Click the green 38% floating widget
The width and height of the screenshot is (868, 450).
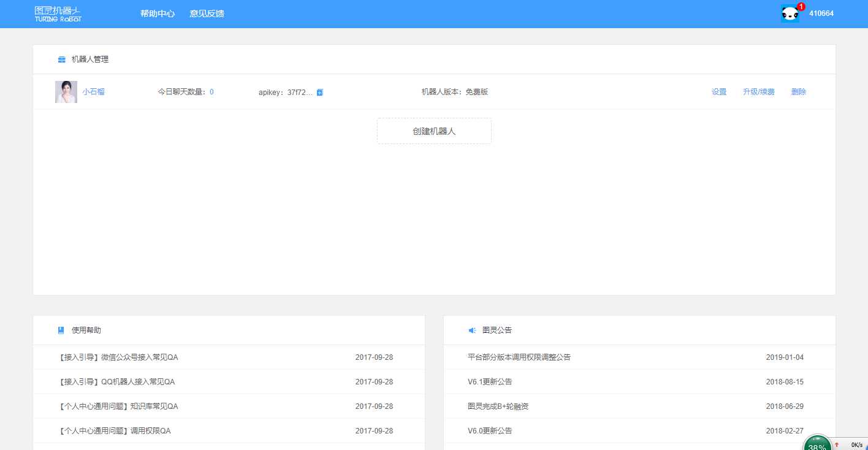pos(817,443)
